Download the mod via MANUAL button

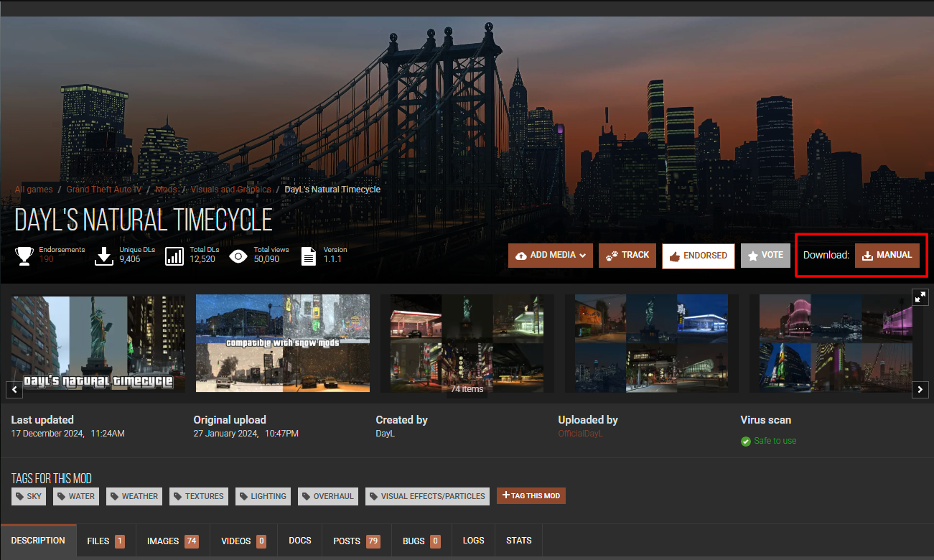click(x=887, y=256)
